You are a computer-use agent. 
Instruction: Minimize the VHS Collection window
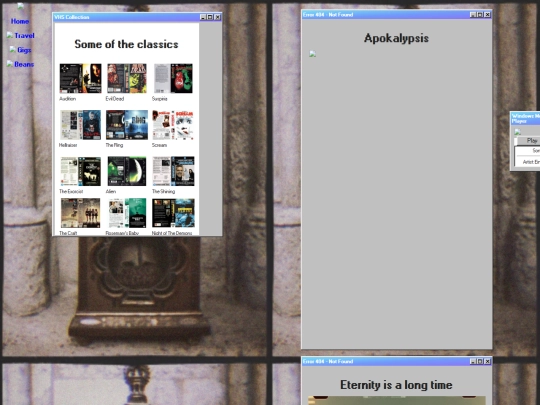coord(202,17)
